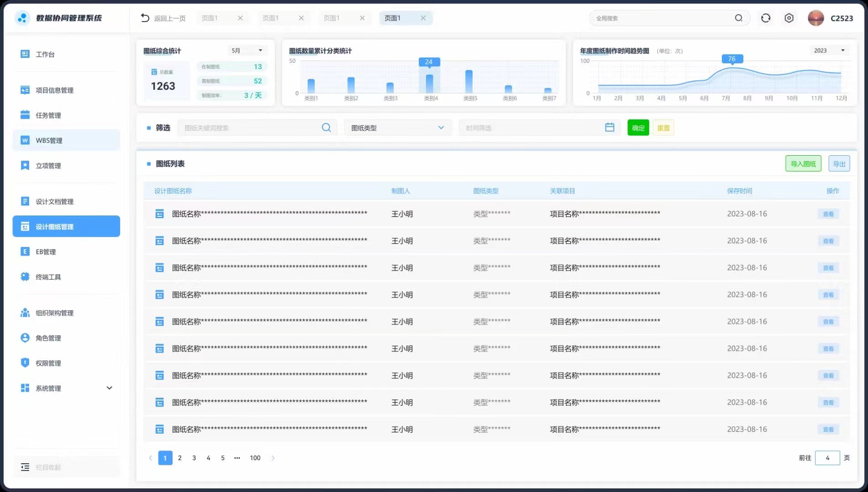Click 查看 in the first table row

click(828, 214)
